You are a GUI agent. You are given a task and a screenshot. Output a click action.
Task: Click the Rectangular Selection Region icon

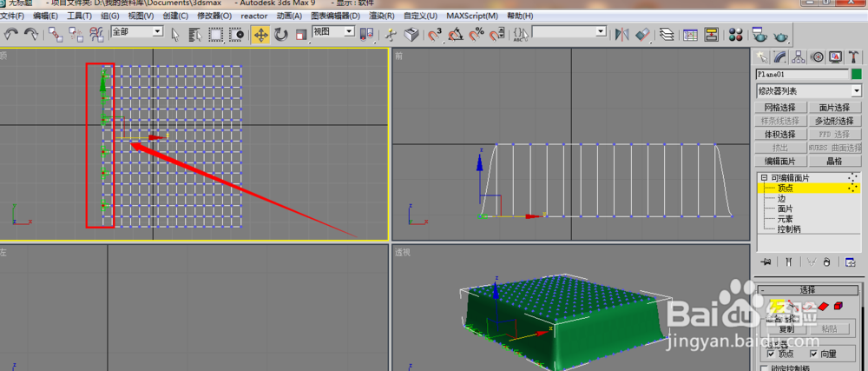[x=215, y=35]
